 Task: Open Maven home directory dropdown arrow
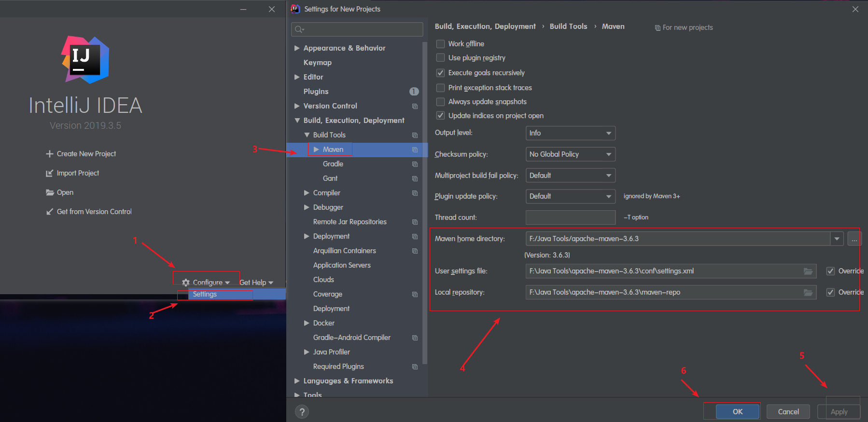click(837, 239)
